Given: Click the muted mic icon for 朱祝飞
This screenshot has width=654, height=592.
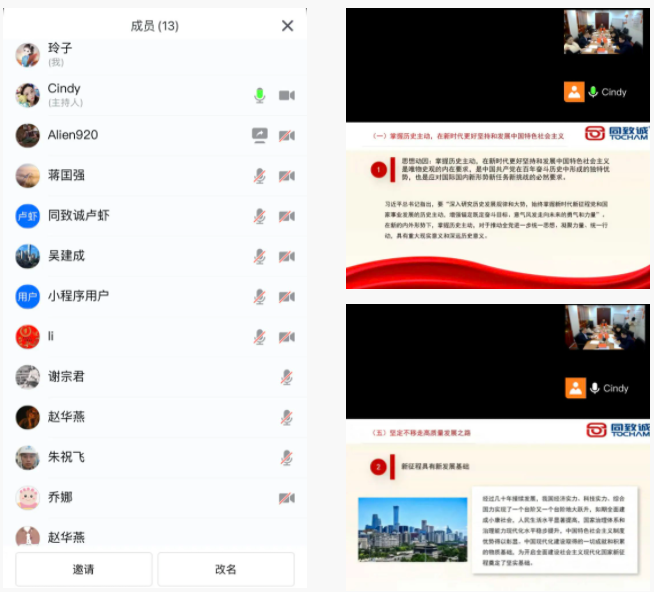Looking at the screenshot, I should (x=287, y=457).
